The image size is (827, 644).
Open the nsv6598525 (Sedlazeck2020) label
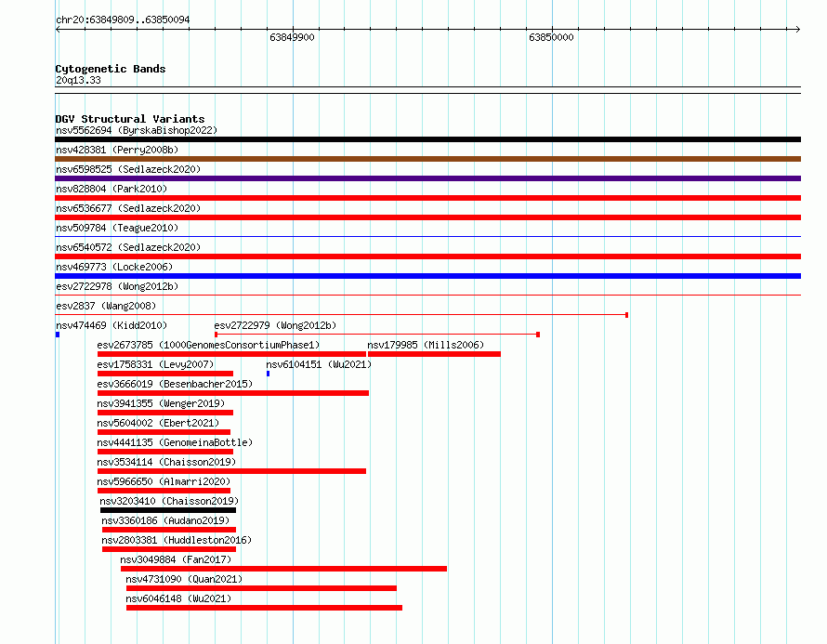128,169
